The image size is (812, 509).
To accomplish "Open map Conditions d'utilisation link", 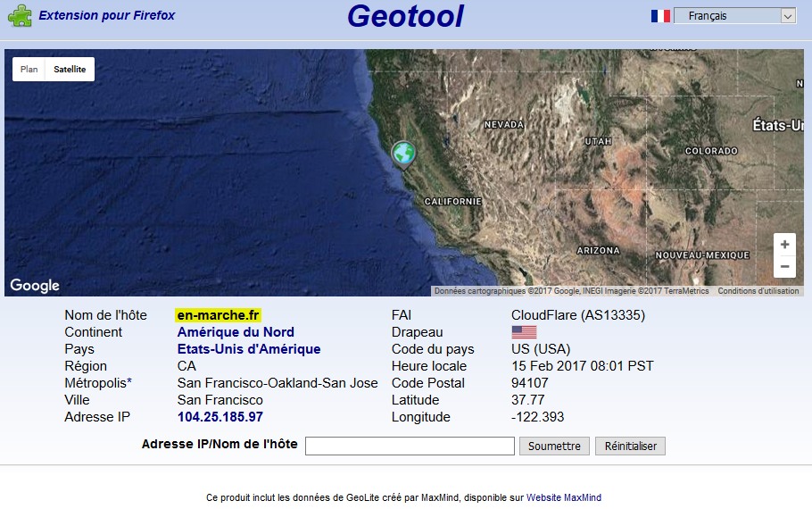I will 758,291.
